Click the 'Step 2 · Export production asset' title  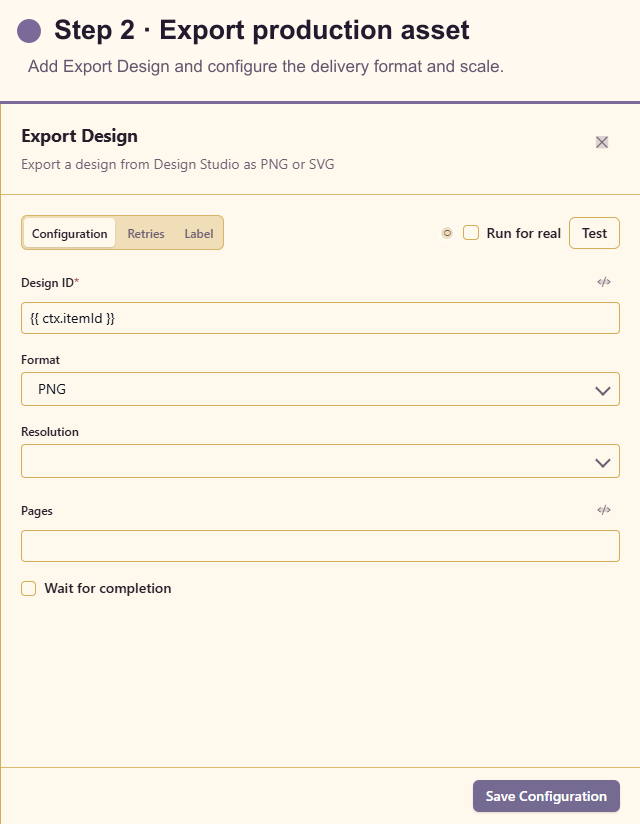262,30
